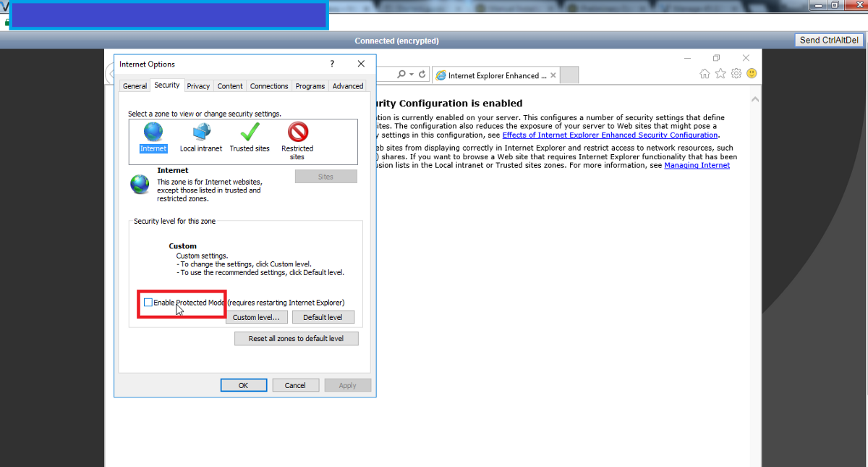Click Cancel in Internet Options
The width and height of the screenshot is (868, 467).
coord(295,385)
